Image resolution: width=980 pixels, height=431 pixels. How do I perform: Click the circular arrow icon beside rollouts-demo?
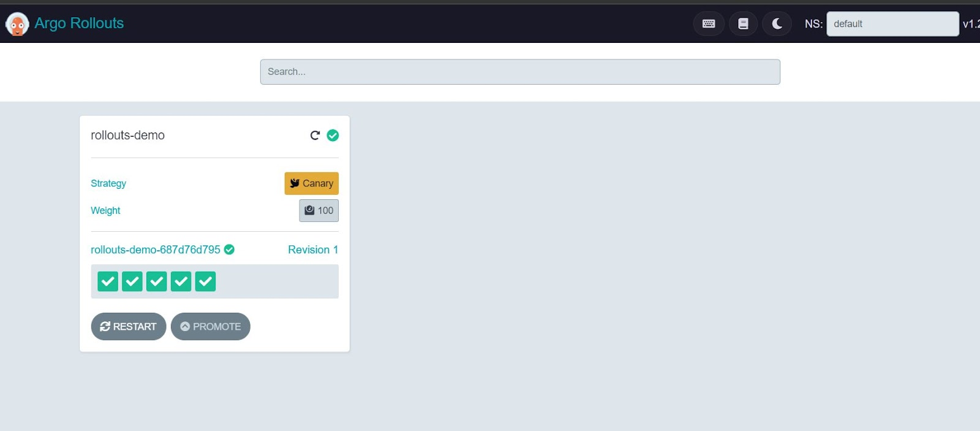[x=315, y=135]
